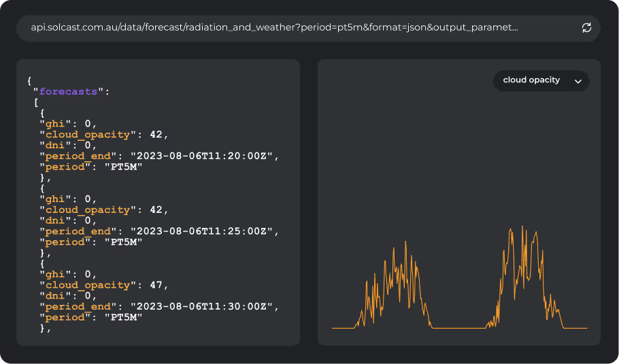
Task: Click the opening brace at the top of the JSON
Action: (x=29, y=80)
